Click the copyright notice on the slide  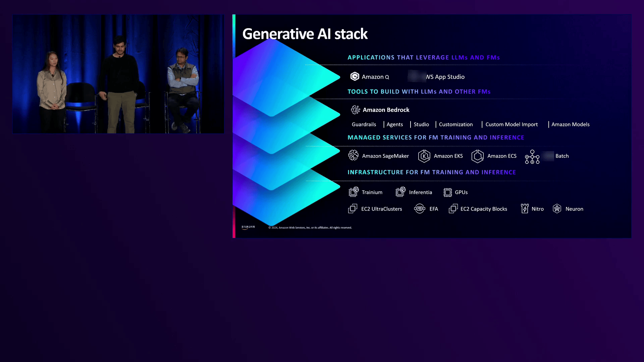[310, 228]
